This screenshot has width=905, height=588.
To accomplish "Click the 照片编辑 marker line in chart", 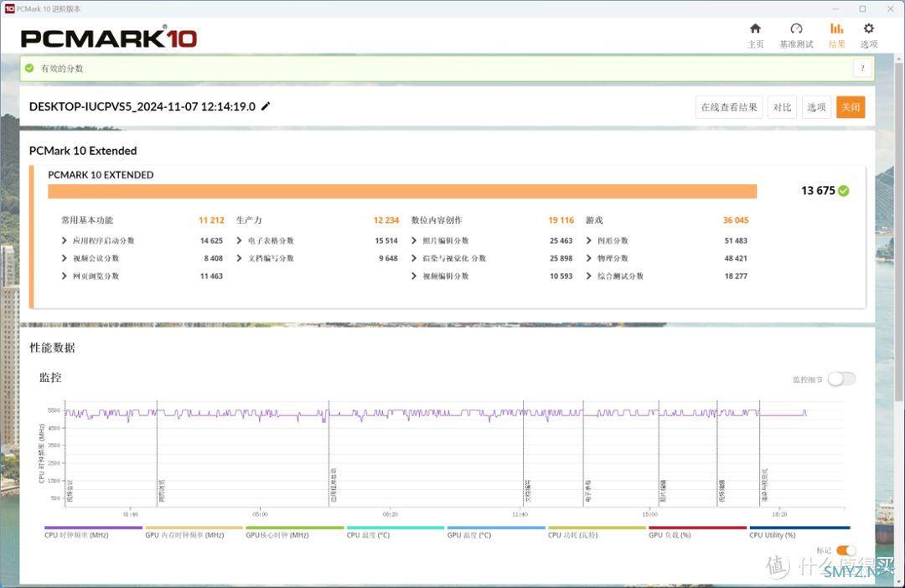I will [x=659, y=453].
